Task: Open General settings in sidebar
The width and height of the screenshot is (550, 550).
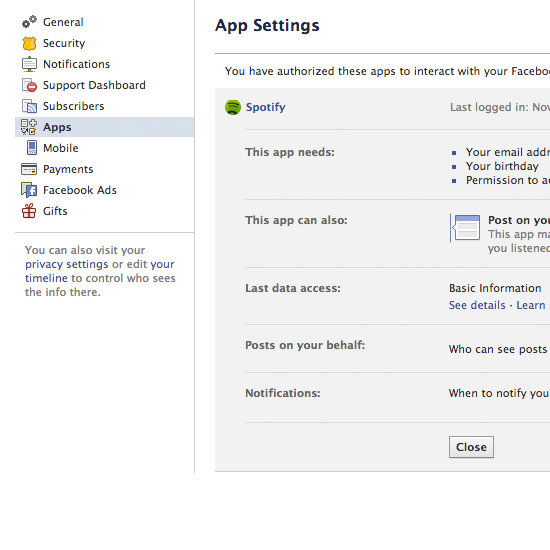Action: pos(63,22)
